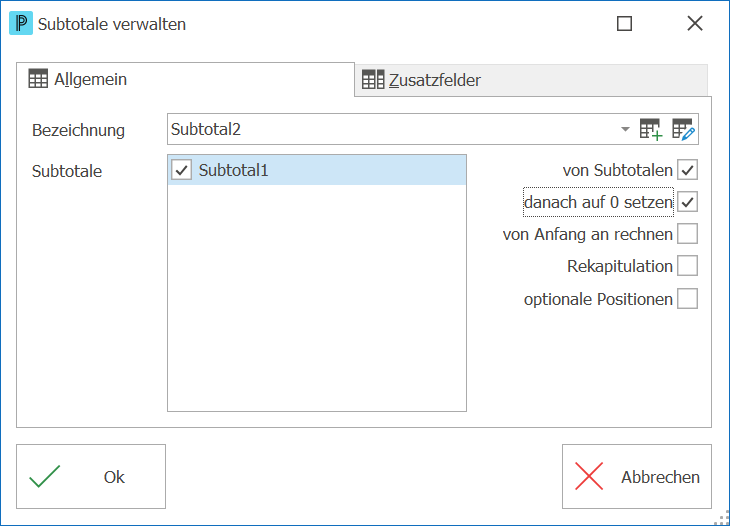Switch to the Zusatzfelder tab
Image resolution: width=730 pixels, height=526 pixels.
[531, 81]
